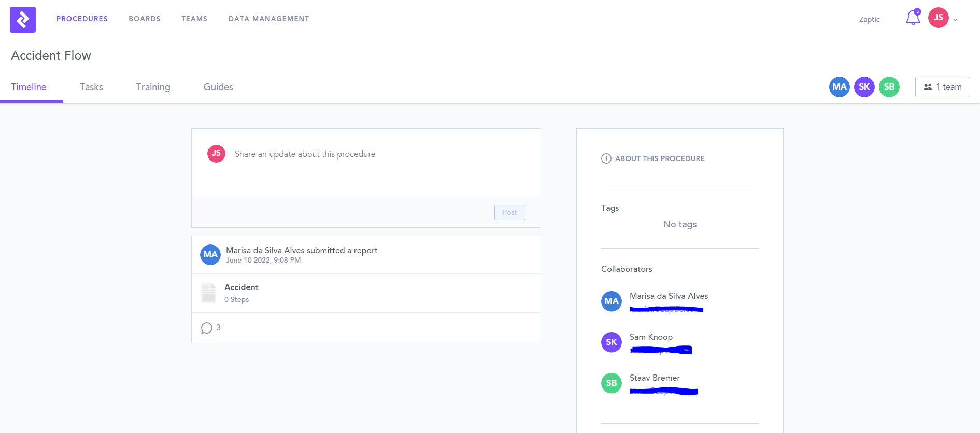
Task: Click MA avatar on submitted report post
Action: pyautogui.click(x=210, y=255)
